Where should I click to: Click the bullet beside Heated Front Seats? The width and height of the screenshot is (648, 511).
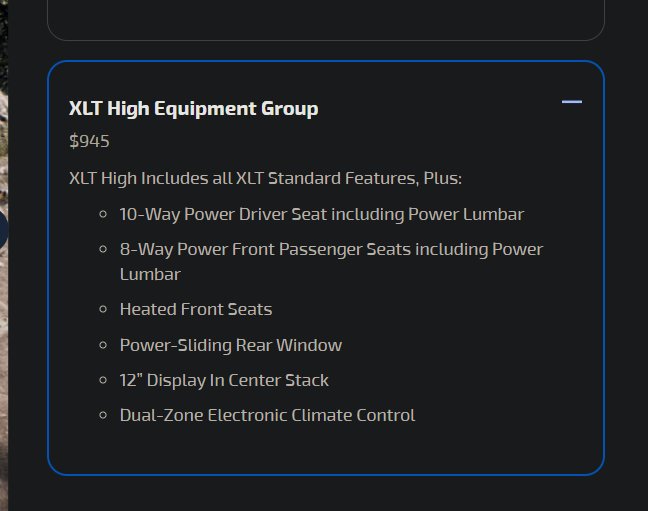pyautogui.click(x=103, y=309)
